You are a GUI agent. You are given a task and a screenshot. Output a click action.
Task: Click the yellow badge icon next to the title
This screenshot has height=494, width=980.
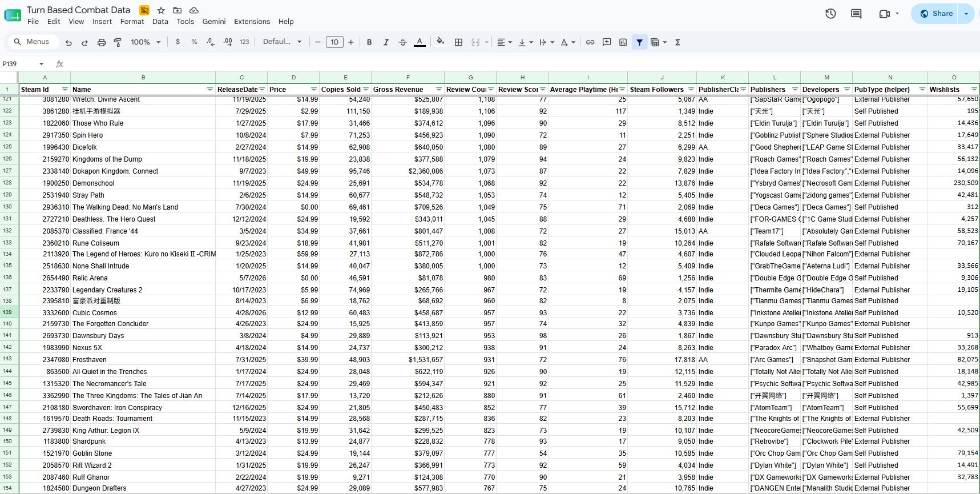(144, 10)
